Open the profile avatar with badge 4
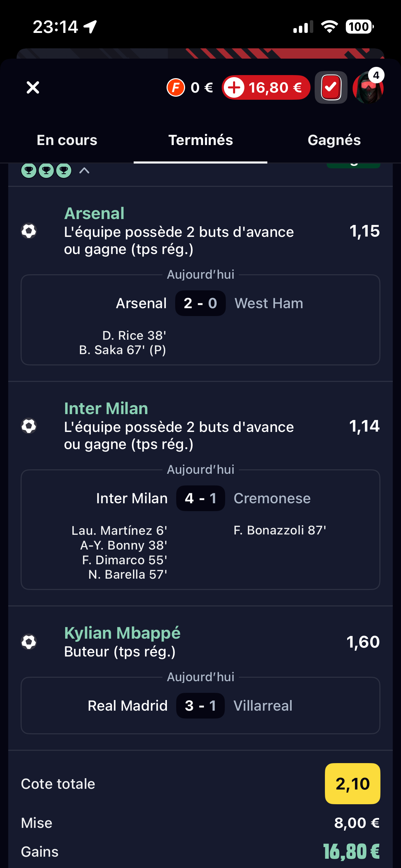Viewport: 401px width, 868px height. [368, 87]
